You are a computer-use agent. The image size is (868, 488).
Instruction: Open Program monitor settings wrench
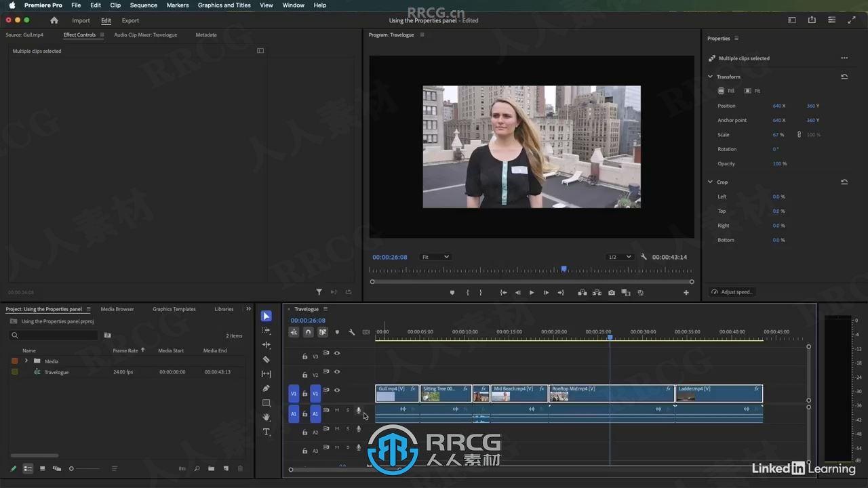644,257
